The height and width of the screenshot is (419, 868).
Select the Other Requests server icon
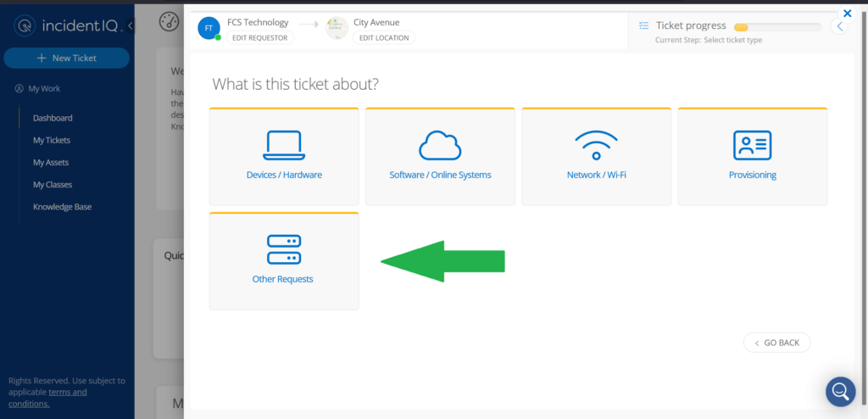click(x=284, y=249)
